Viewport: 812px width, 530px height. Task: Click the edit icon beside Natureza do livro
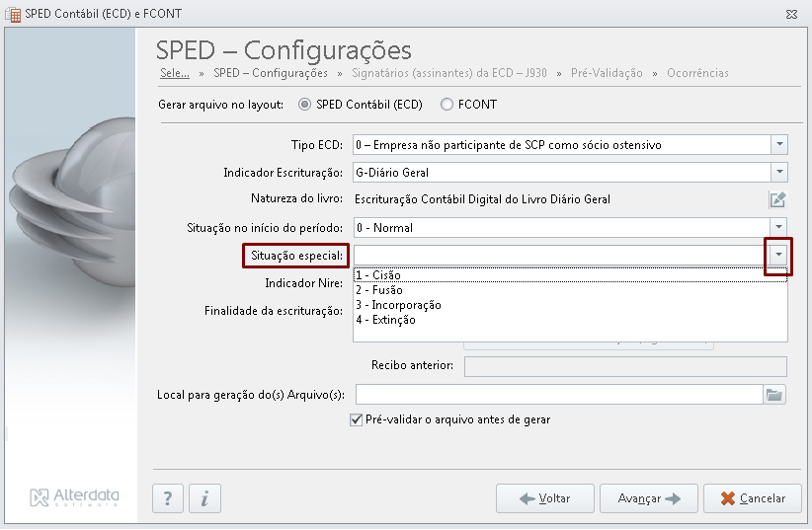pyautogui.click(x=777, y=199)
